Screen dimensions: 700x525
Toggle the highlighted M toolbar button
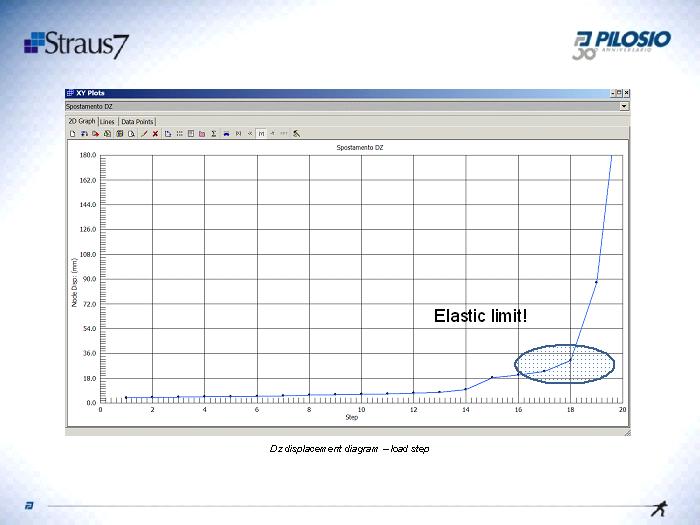pos(261,133)
